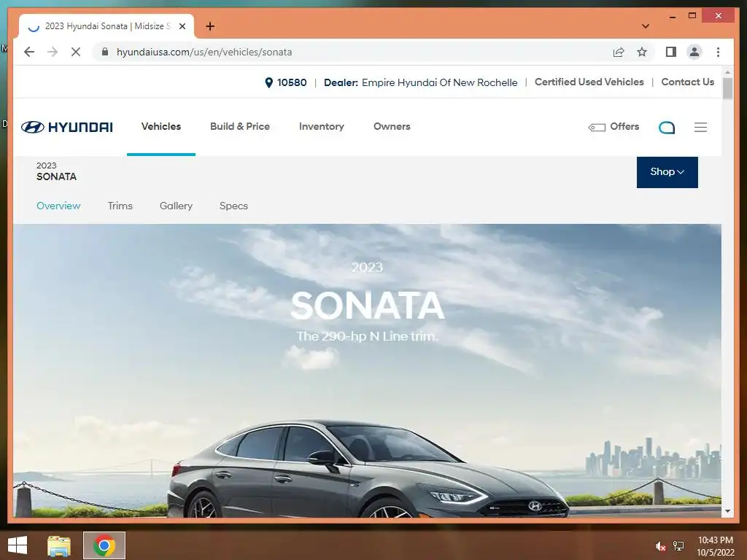Click the muted volume tray icon
The height and width of the screenshot is (560, 747).
tap(660, 546)
